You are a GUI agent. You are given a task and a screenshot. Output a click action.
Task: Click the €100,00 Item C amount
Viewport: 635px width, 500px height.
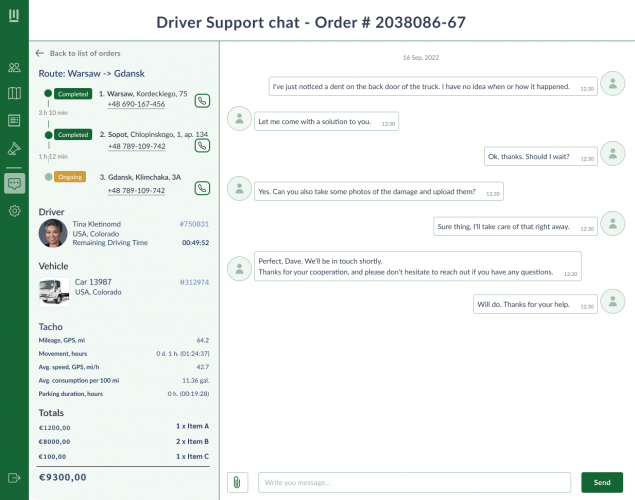click(52, 457)
